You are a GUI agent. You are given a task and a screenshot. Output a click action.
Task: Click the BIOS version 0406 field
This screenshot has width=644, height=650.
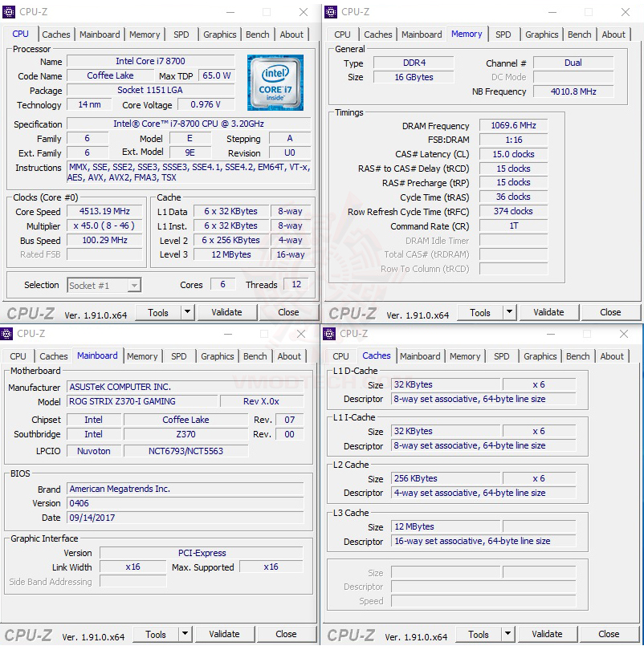[185, 503]
